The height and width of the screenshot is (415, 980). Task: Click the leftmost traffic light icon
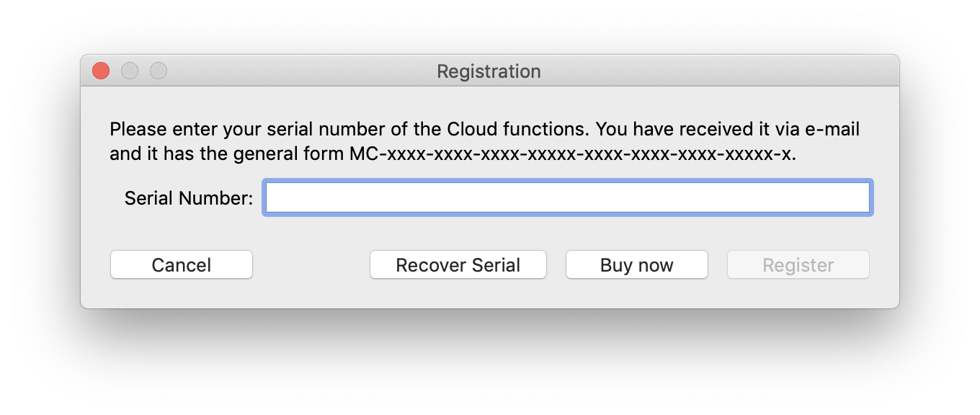[x=100, y=71]
